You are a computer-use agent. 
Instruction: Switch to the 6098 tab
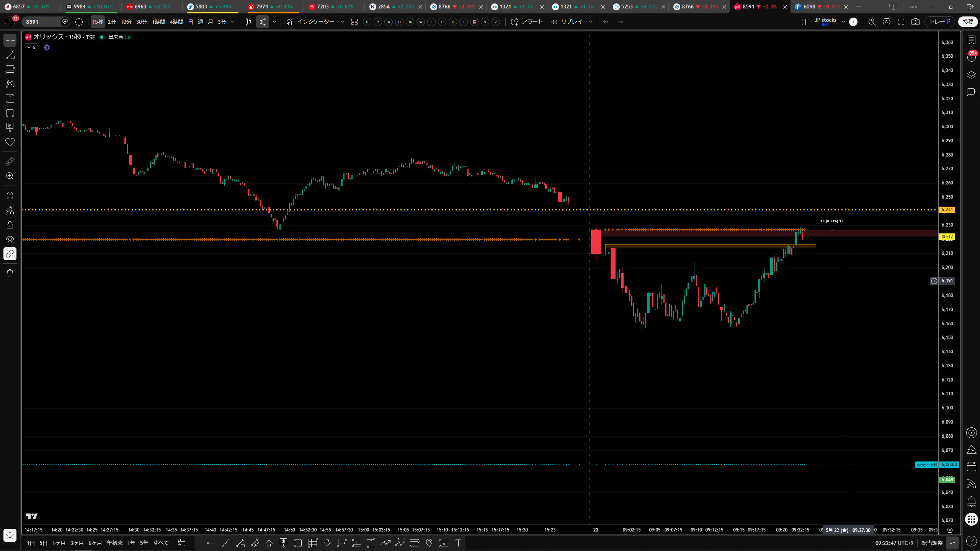[818, 7]
